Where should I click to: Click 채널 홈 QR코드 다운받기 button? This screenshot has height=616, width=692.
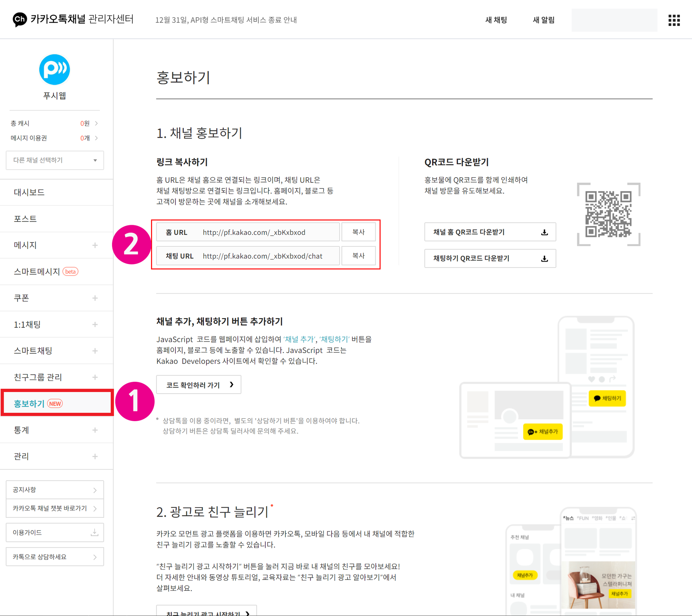[x=490, y=232]
